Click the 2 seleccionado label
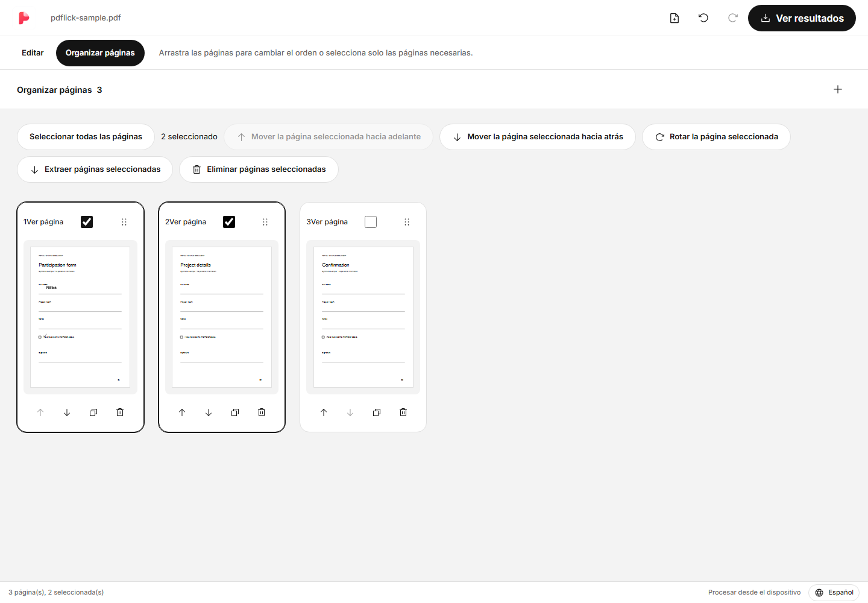The height and width of the screenshot is (603, 868). point(189,137)
